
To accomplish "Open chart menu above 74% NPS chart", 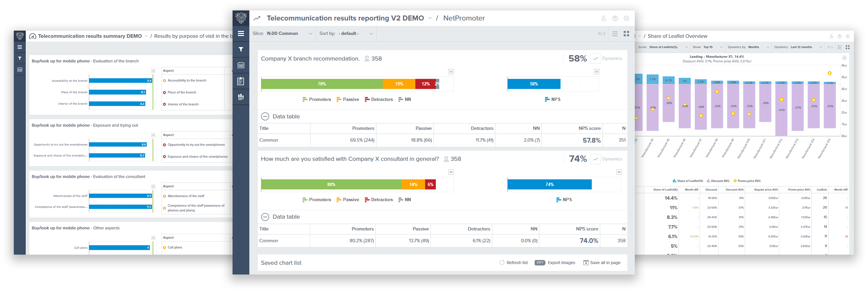I will coord(619,172).
